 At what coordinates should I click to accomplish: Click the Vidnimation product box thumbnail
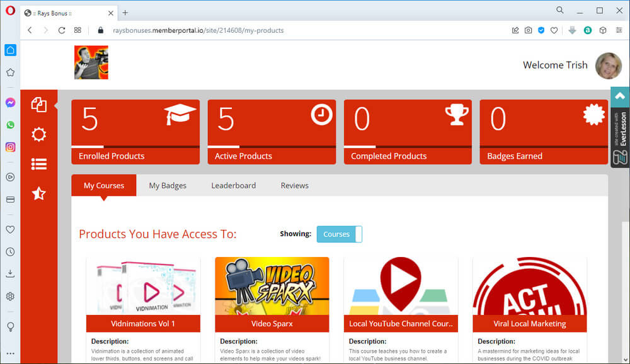coord(143,286)
